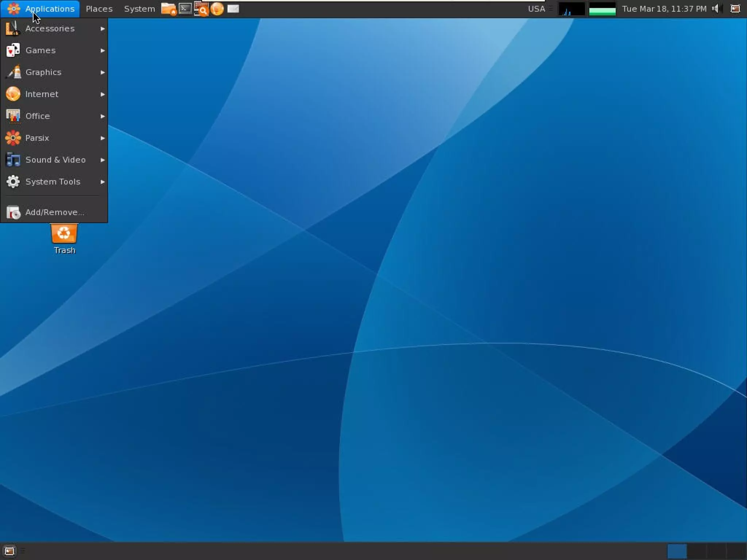Click the top-right panel window icon
Viewport: 747px width, 560px height.
point(735,9)
